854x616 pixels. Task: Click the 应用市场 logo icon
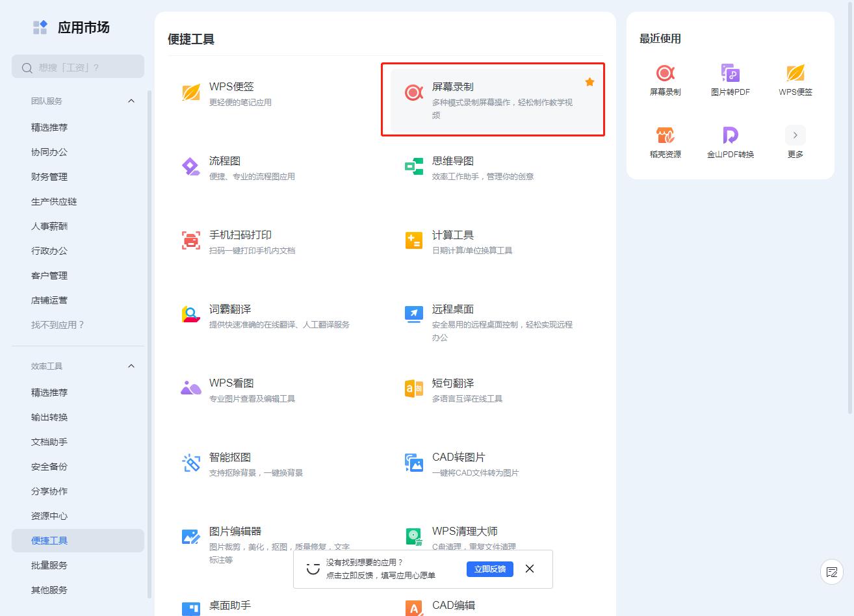(40, 27)
